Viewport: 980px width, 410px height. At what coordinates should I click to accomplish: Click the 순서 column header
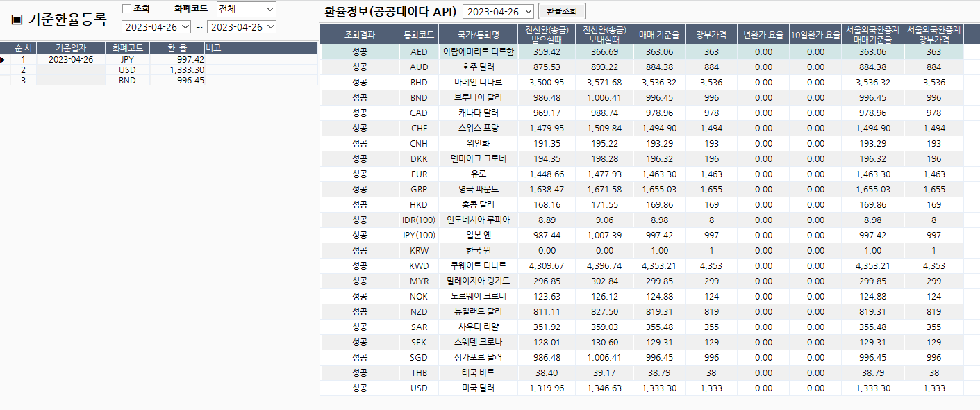coord(23,49)
